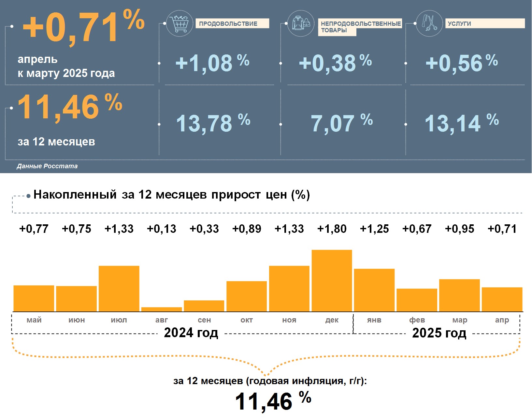Screen dimensions: 532x419
Task: Click the Данные Росстата source note
Action: click(47, 166)
